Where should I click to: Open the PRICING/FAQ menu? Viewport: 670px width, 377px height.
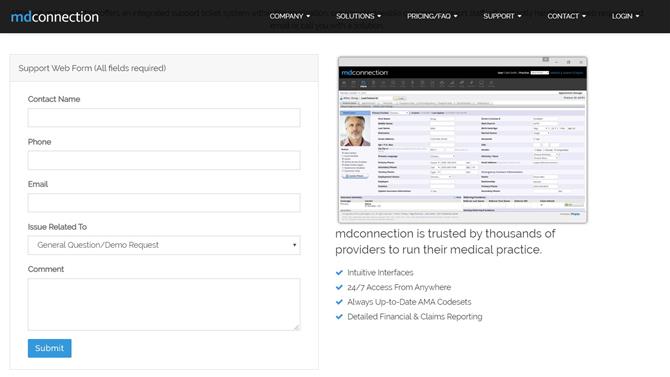pyautogui.click(x=432, y=16)
